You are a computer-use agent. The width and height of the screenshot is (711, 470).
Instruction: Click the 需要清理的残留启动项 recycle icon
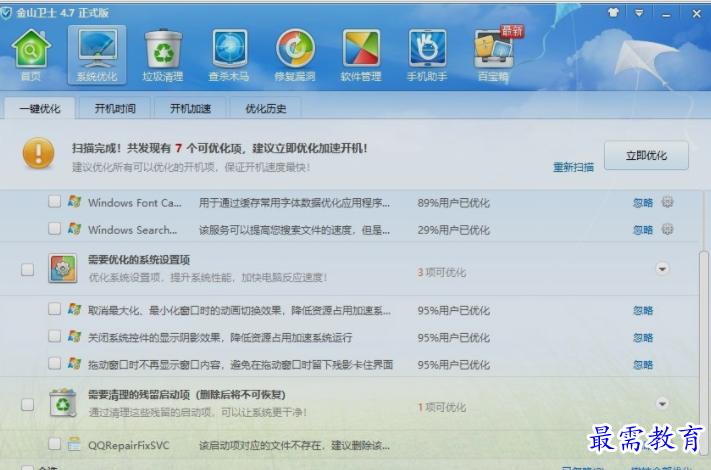63,402
